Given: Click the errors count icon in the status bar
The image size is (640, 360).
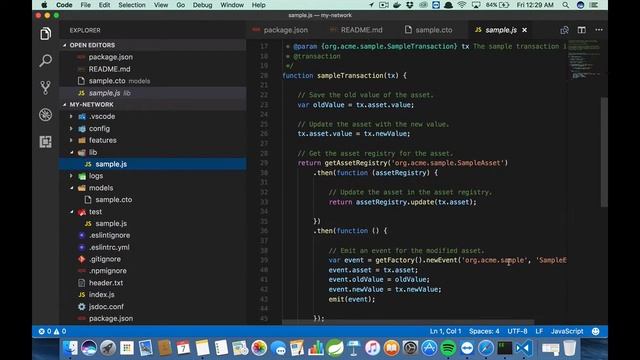Looking at the screenshot, I should (42, 331).
